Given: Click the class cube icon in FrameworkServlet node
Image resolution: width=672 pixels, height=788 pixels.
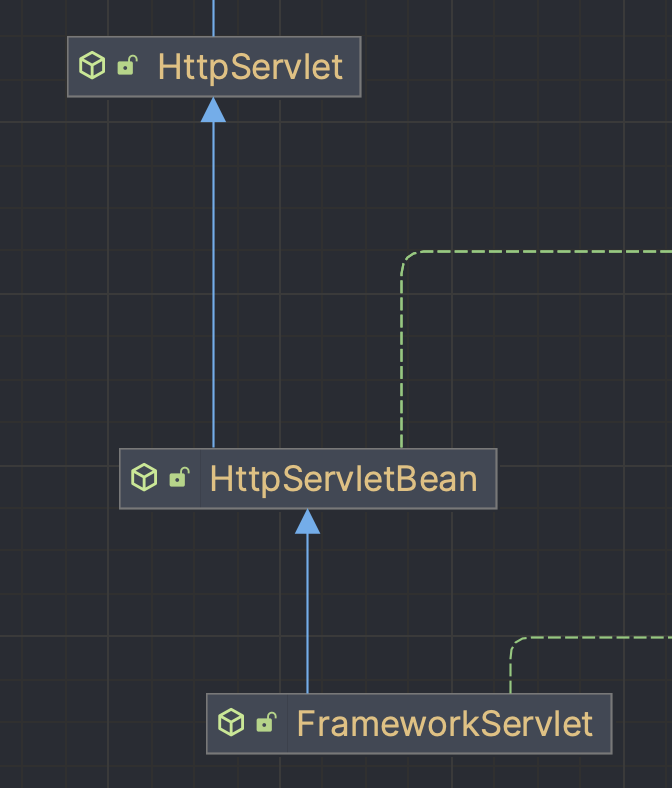Looking at the screenshot, I should tap(231, 722).
